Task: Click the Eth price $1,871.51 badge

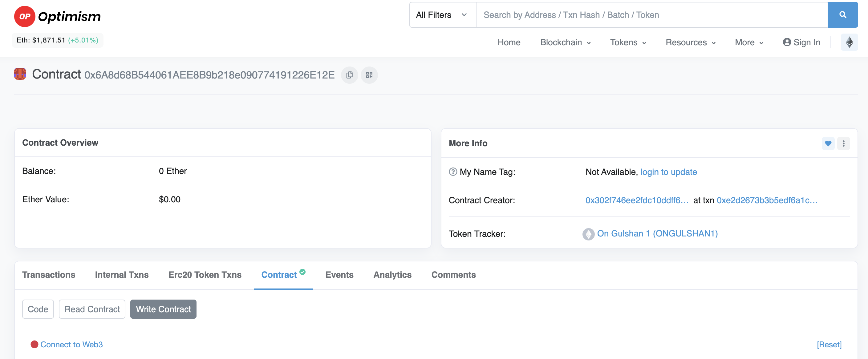Action: [57, 40]
